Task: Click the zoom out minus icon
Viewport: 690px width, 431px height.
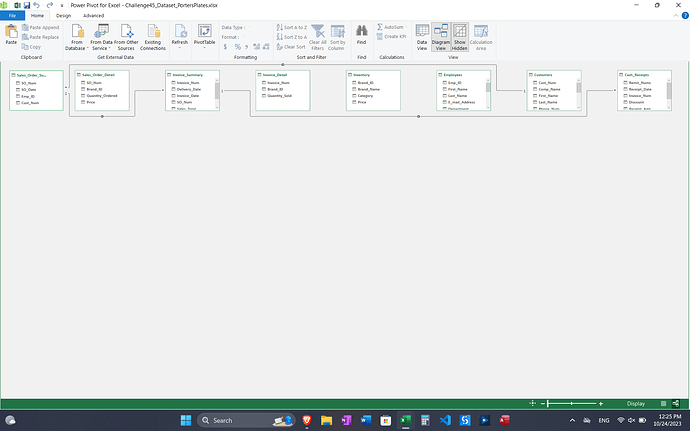Action: 543,404
